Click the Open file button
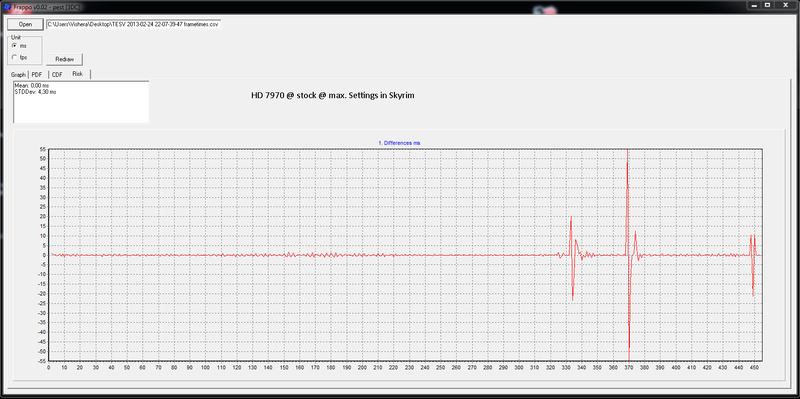The height and width of the screenshot is (399, 800). (25, 24)
